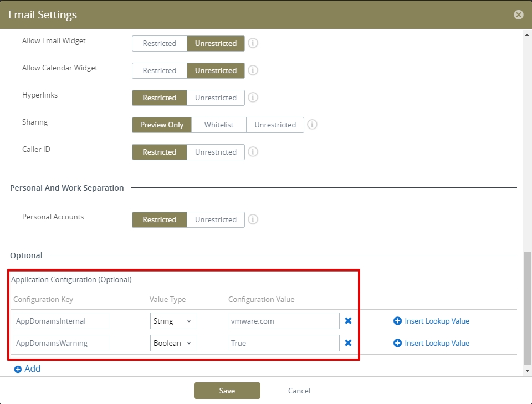Click info icon beside Caller ID
This screenshot has width=532, height=404.
coord(253,152)
